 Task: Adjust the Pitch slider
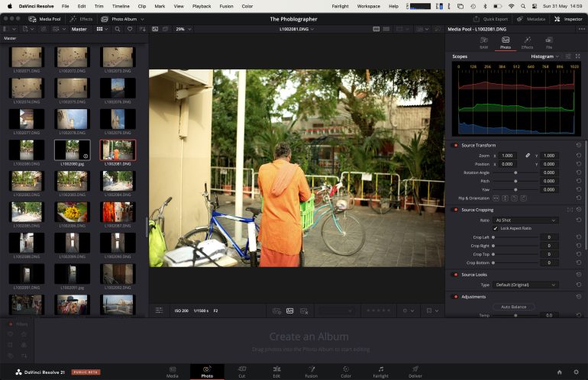(515, 181)
